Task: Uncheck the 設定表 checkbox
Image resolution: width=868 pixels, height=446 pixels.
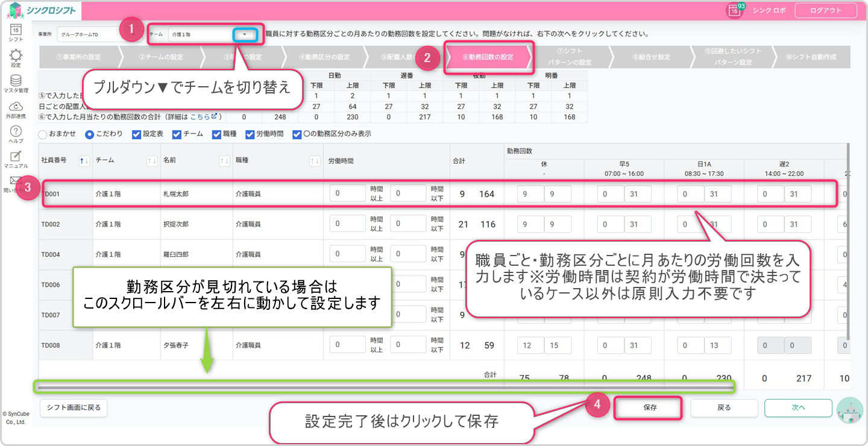Action: pyautogui.click(x=136, y=134)
